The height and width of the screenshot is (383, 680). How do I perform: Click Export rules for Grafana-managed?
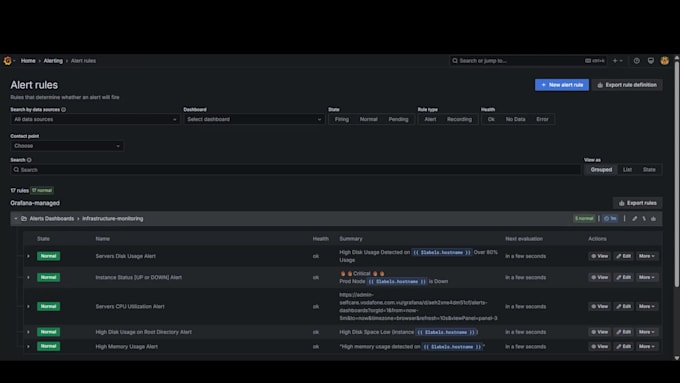tap(638, 203)
